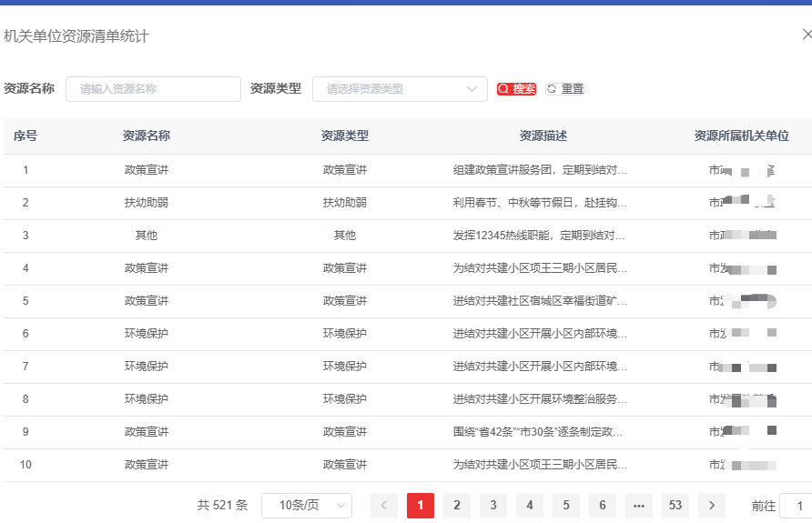The image size is (812, 523).
Task: Go to page 6
Action: point(603,506)
